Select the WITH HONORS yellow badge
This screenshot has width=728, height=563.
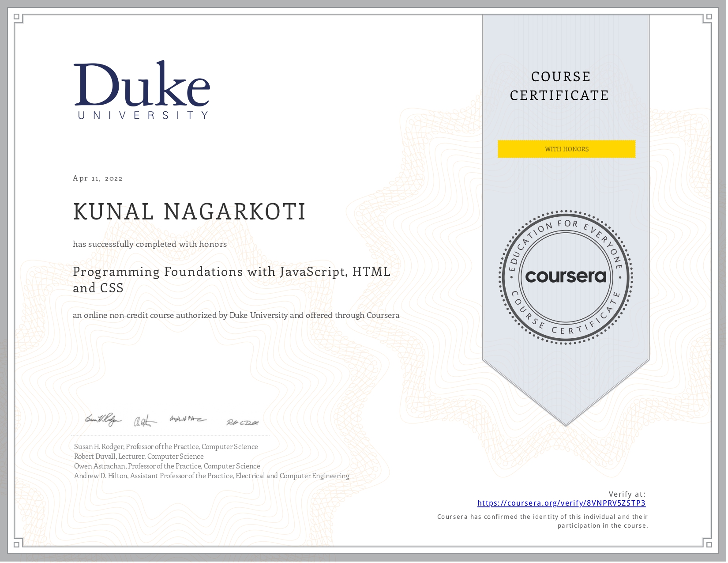567,149
